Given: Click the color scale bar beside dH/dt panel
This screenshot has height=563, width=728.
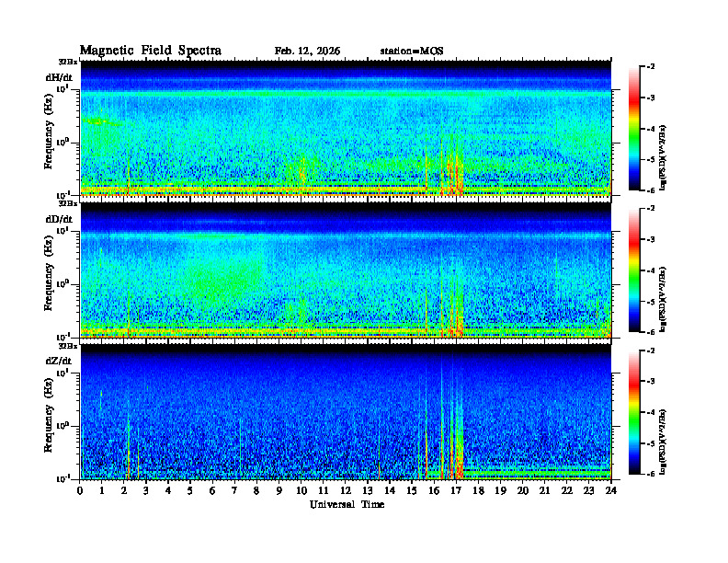Looking at the screenshot, I should tap(633, 128).
